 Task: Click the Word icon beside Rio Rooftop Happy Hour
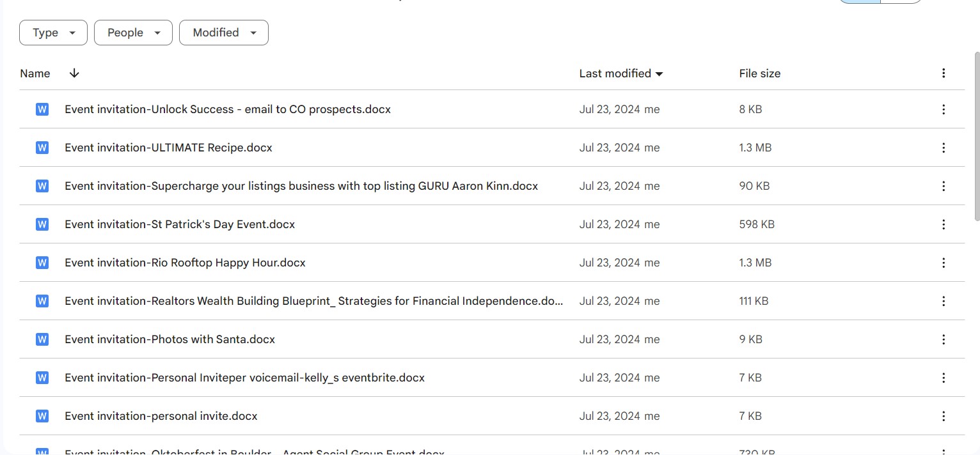tap(42, 263)
